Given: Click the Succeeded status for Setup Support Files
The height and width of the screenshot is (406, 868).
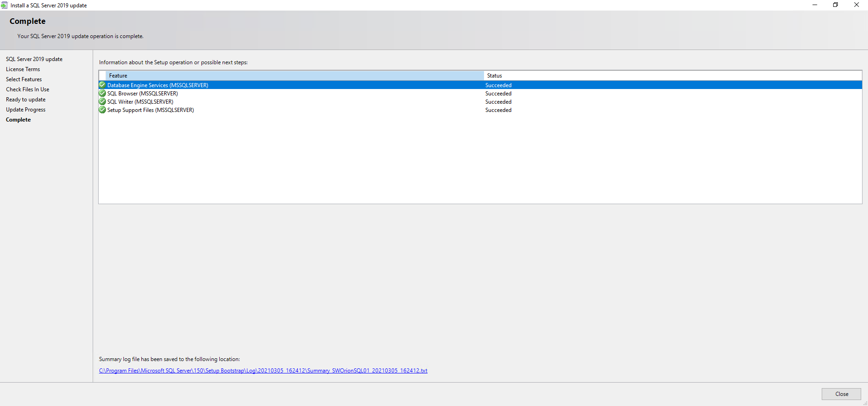Looking at the screenshot, I should pyautogui.click(x=498, y=110).
